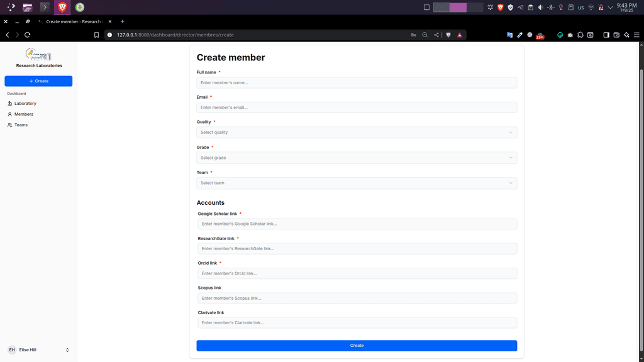Click the us keyboard layout indicator
The height and width of the screenshot is (362, 644).
pos(580,8)
